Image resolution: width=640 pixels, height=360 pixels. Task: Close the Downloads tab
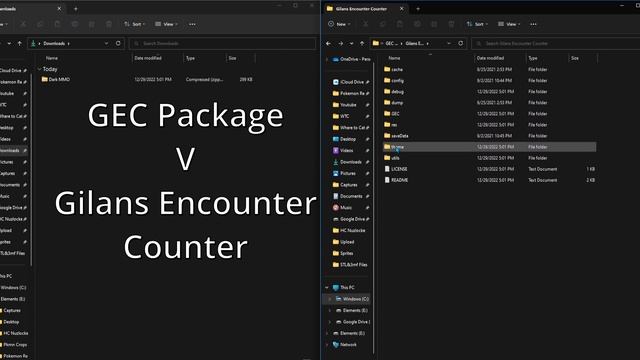point(59,9)
